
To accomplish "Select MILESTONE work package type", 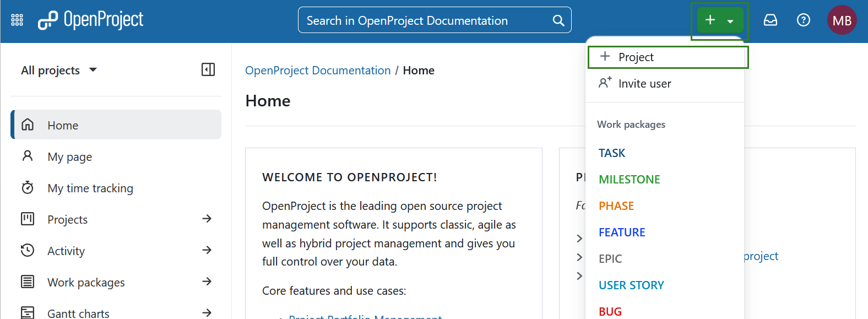I will (x=629, y=180).
